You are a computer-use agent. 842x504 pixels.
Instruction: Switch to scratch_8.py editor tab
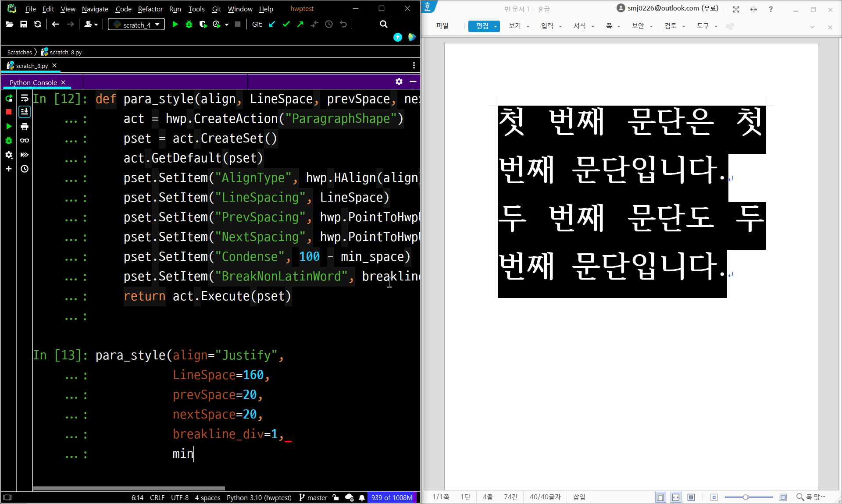pyautogui.click(x=32, y=66)
